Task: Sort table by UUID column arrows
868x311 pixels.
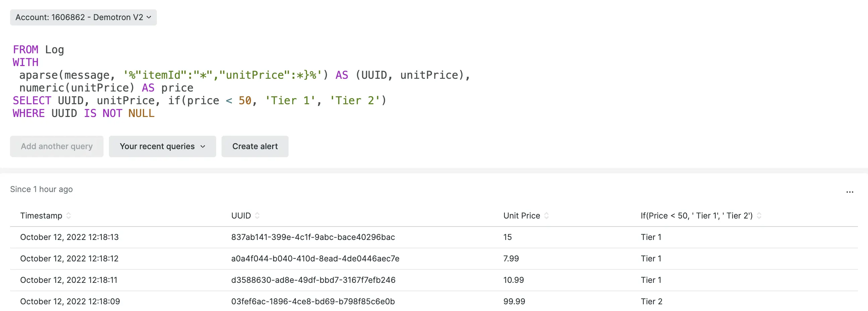Action: [257, 215]
